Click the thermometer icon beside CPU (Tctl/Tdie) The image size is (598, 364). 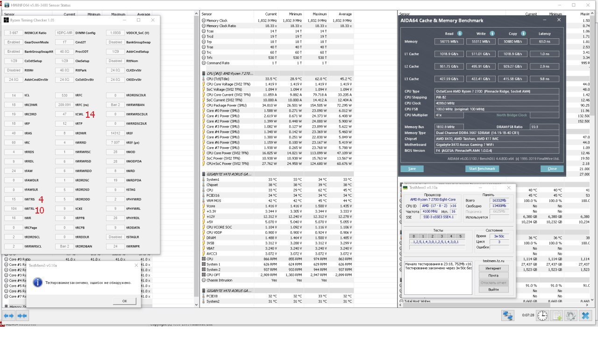coord(204,79)
